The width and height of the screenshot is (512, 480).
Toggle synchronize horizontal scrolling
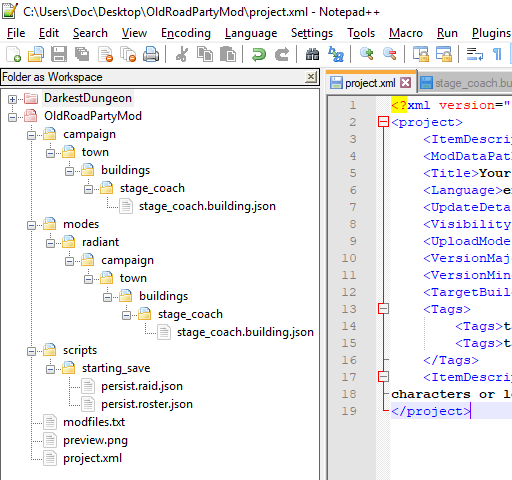coord(444,54)
